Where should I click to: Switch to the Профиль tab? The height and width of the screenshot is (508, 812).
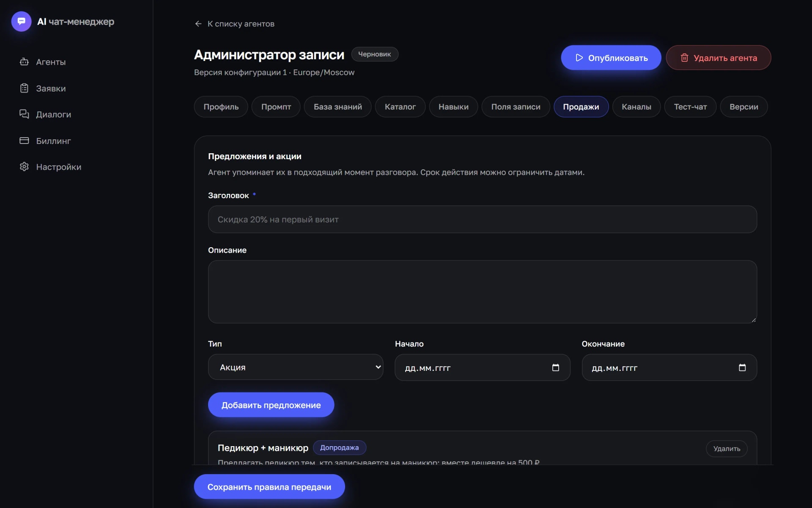click(221, 107)
